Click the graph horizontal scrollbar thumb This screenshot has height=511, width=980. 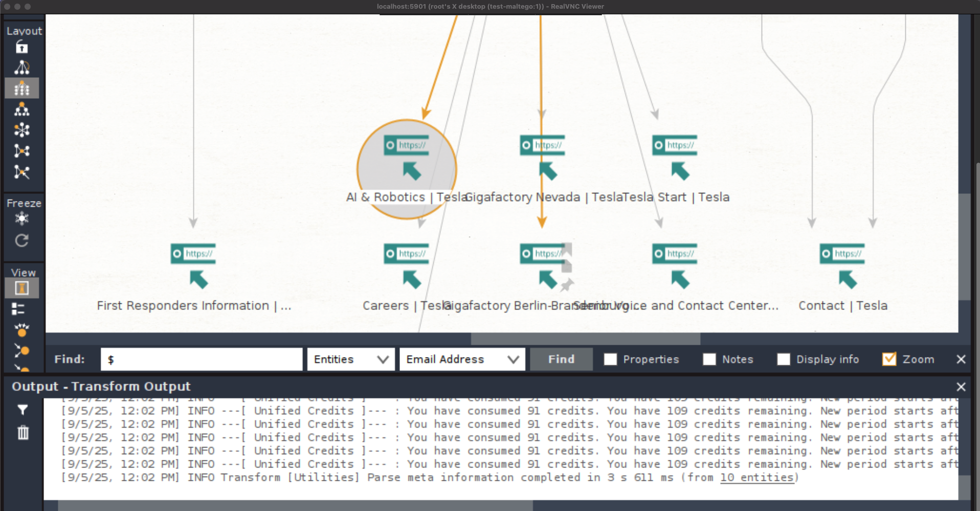tap(586, 339)
